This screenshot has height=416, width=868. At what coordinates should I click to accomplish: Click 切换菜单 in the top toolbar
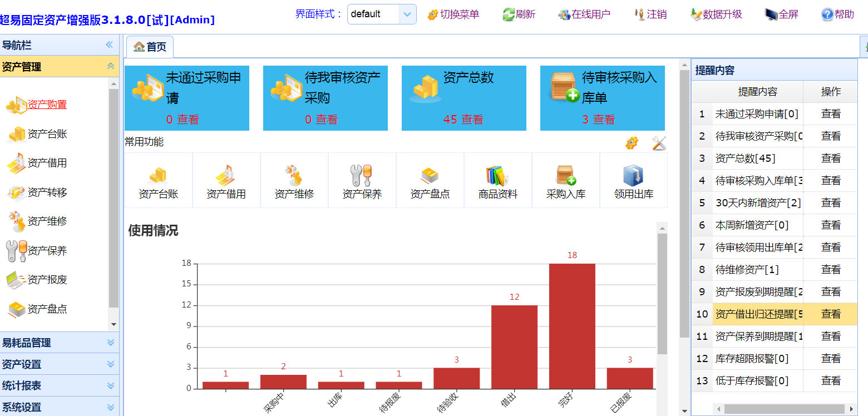[453, 14]
